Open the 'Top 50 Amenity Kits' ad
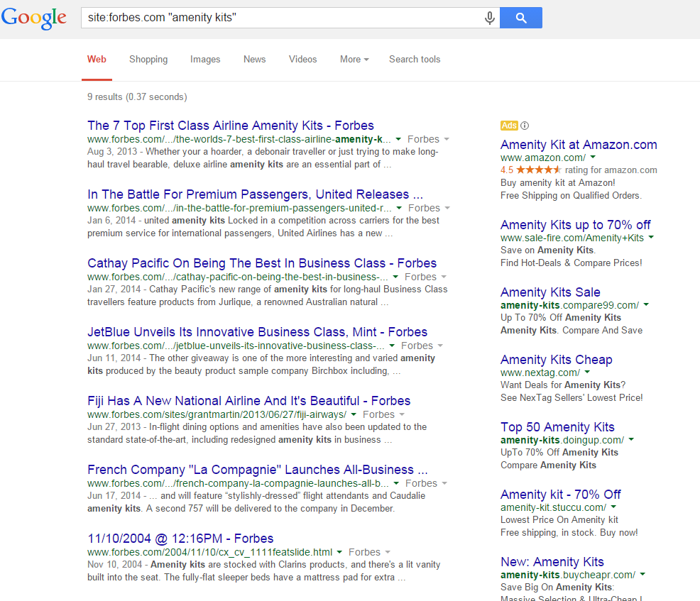Viewport: 700px width, 601px height. [557, 427]
